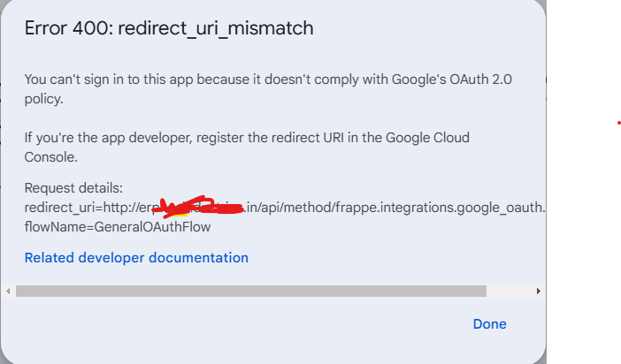
Task: Click the word "Console."
Action: point(51,157)
